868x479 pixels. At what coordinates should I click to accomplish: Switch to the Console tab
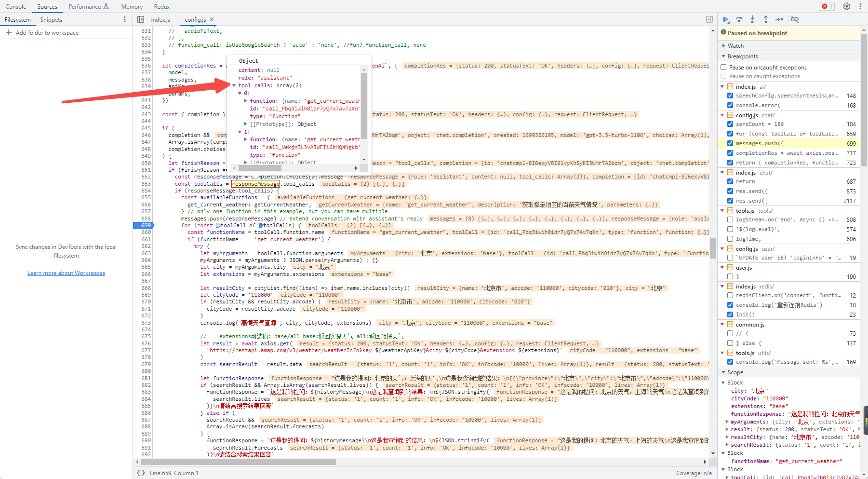tap(16, 6)
